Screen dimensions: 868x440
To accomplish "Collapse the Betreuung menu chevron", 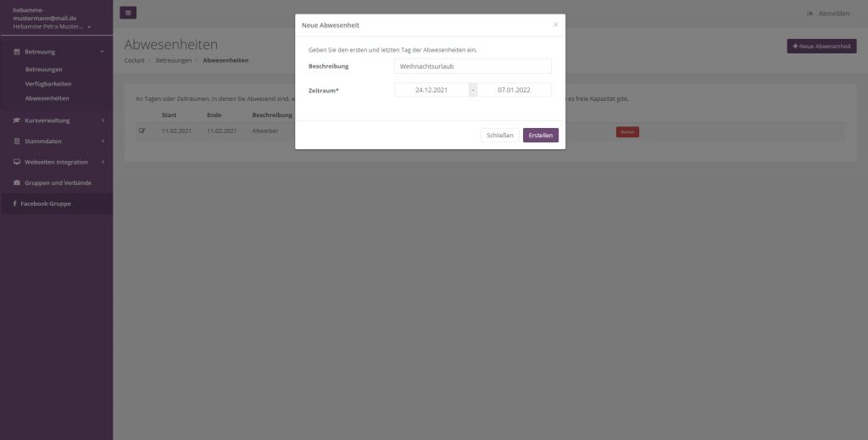I will point(103,52).
